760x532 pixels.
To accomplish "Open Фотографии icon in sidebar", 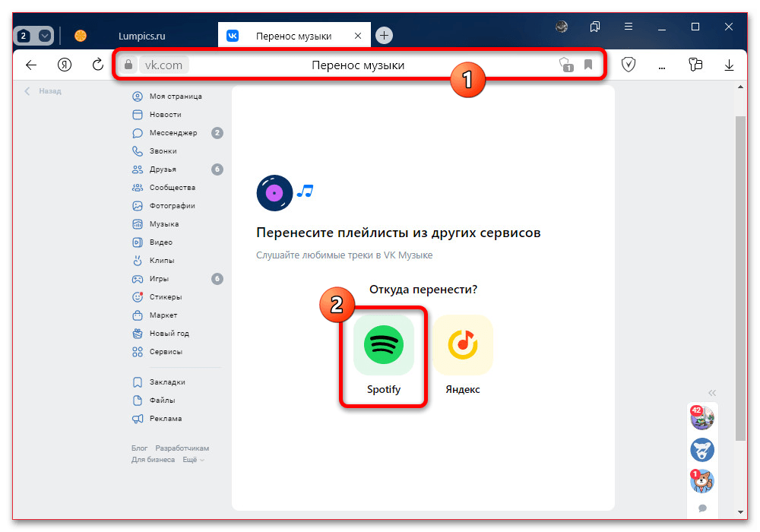I will tap(138, 206).
